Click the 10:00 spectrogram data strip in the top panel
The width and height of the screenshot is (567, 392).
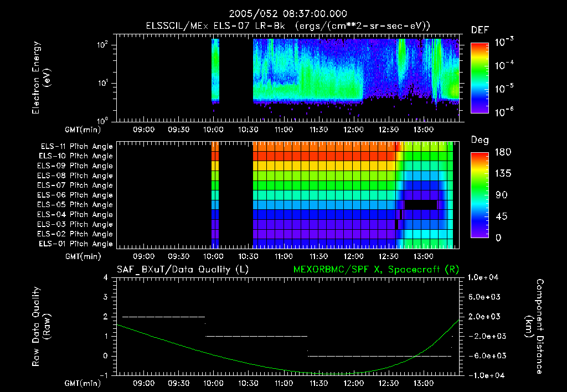coord(215,70)
